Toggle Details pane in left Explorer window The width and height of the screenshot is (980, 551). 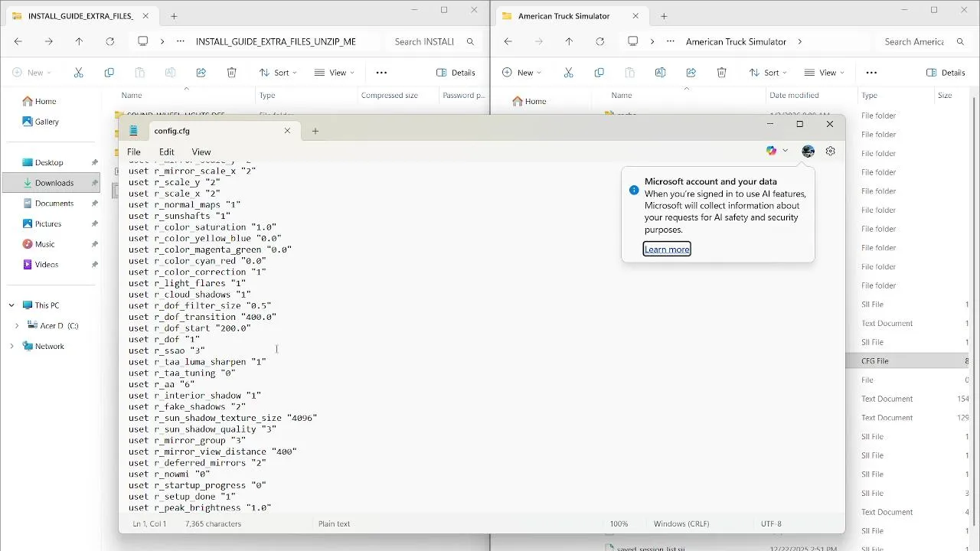point(456,73)
